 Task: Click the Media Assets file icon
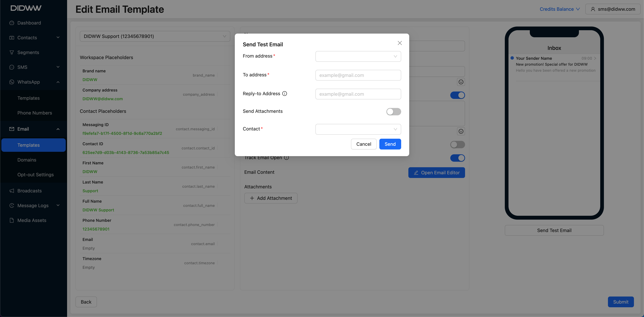tap(12, 220)
